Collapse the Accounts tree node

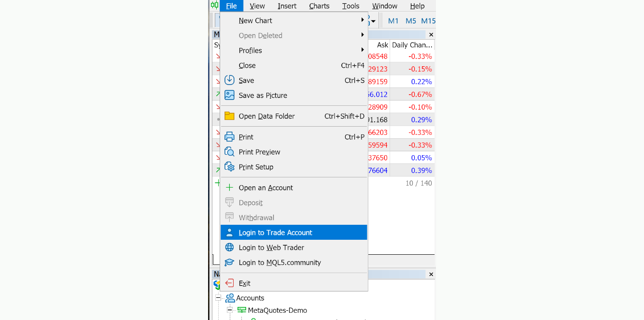(218, 298)
